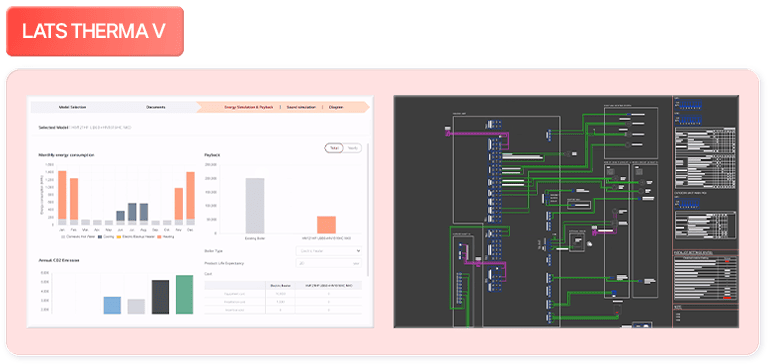
Task: Click the blue CO2 emission bar
Action: 112,305
